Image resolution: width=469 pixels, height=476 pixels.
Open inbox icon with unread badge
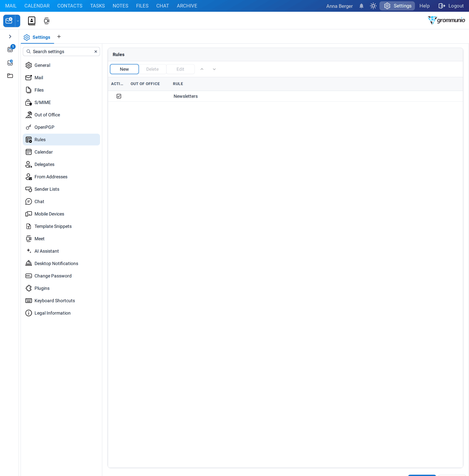11,49
